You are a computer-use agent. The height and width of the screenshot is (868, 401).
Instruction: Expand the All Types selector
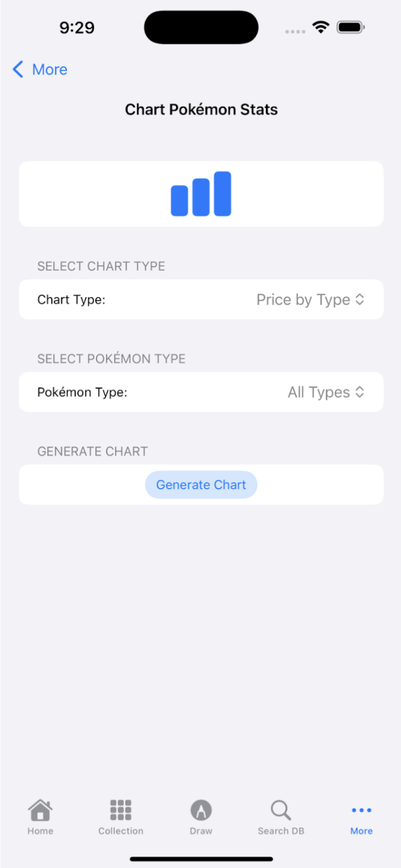[x=359, y=392]
